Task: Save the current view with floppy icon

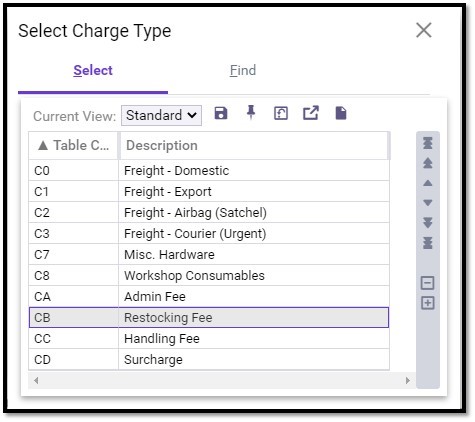Action: tap(221, 113)
